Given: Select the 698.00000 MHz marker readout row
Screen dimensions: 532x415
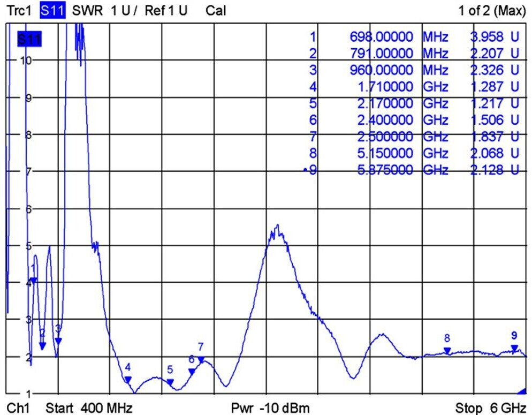Looking at the screenshot, I should pyautogui.click(x=415, y=37).
